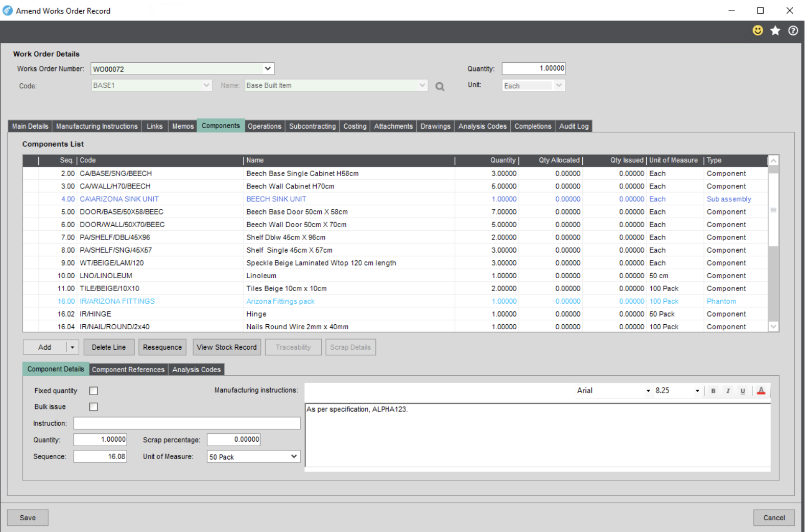Click the magnifier search icon beside Name
The height and width of the screenshot is (532, 805).
[x=440, y=86]
